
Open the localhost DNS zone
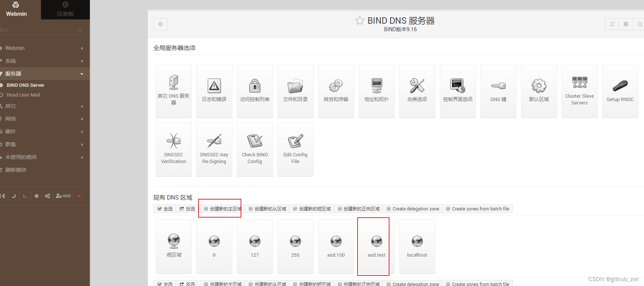[x=417, y=246]
